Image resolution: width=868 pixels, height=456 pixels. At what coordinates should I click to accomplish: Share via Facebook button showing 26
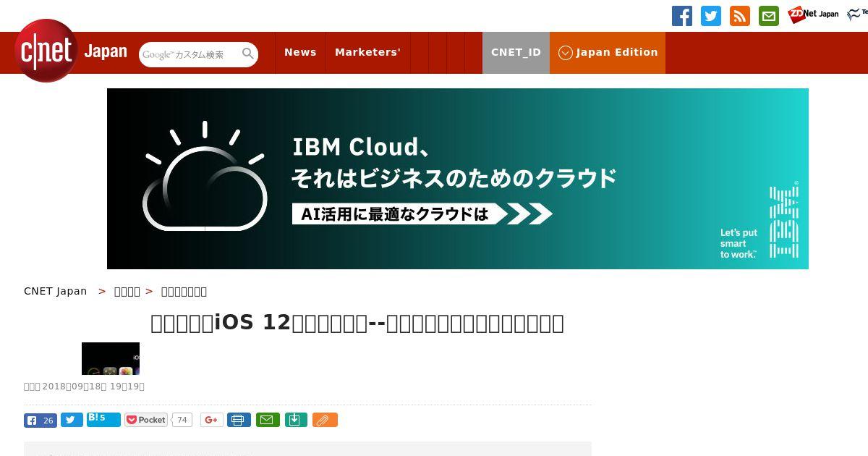tap(41, 420)
